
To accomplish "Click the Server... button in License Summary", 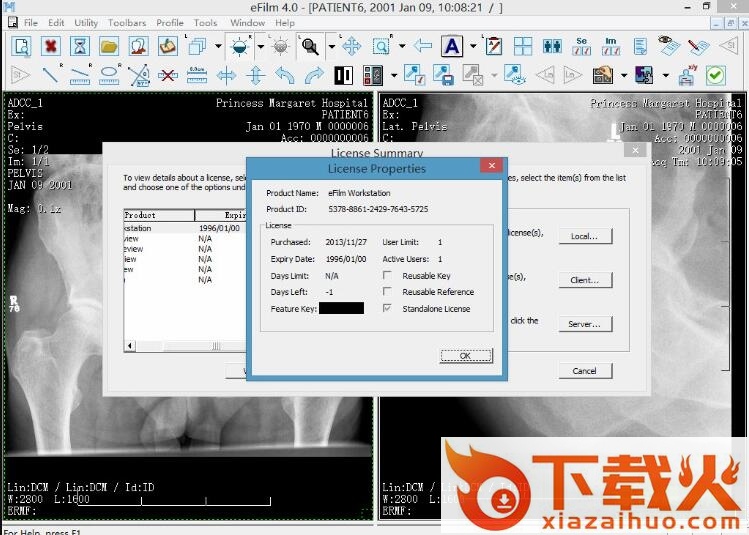I will (585, 324).
